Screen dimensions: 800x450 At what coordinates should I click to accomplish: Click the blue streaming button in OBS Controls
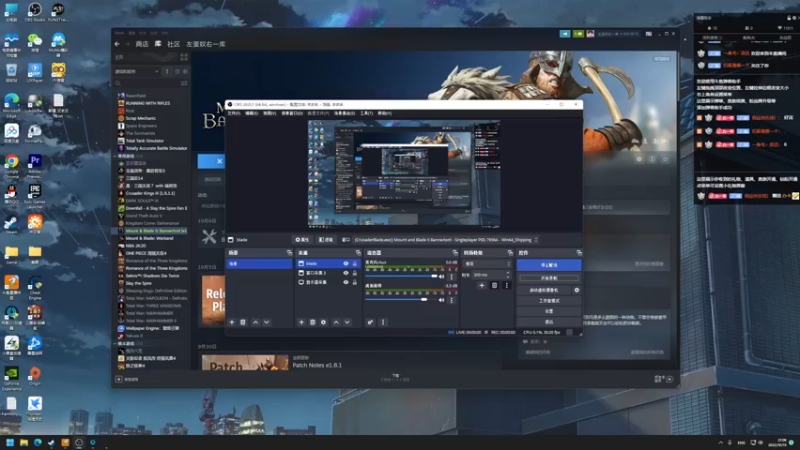549,265
